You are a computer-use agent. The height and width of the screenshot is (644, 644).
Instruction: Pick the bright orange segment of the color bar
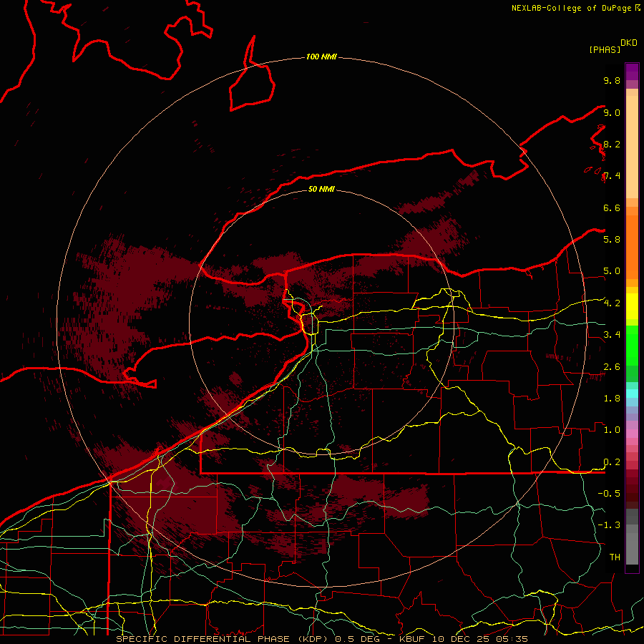[x=632, y=247]
